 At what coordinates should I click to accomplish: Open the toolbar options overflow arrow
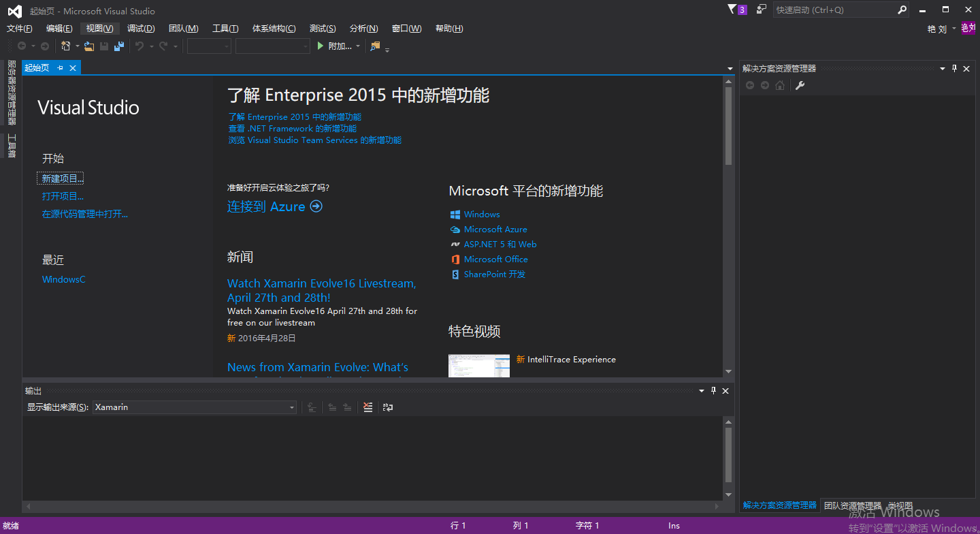(x=388, y=49)
